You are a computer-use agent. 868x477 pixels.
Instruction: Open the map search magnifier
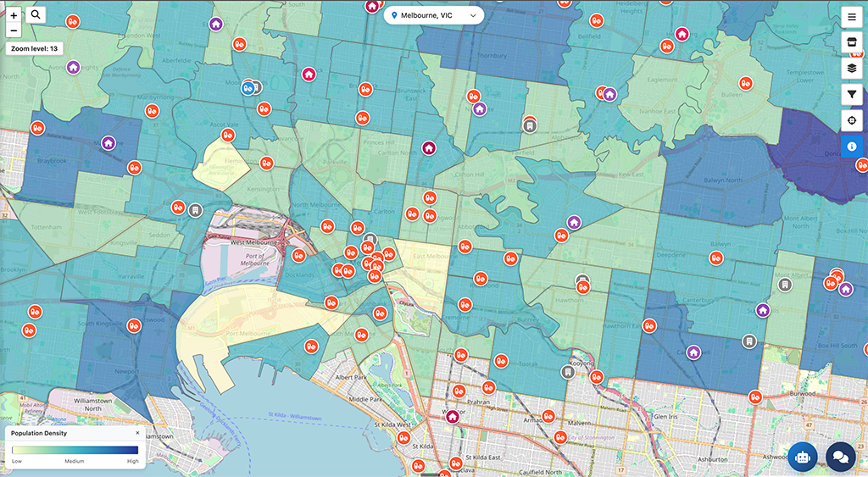(x=36, y=15)
